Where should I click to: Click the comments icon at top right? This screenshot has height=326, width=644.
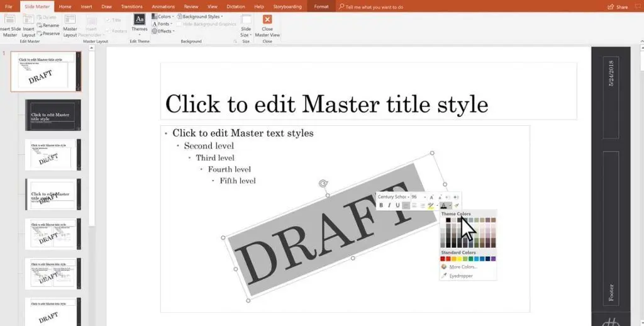(638, 6)
